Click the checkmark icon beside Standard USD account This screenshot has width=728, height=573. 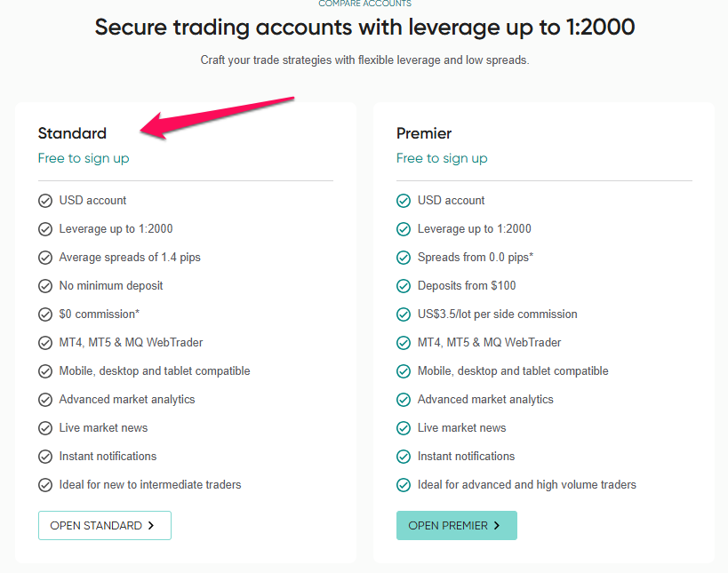point(45,201)
